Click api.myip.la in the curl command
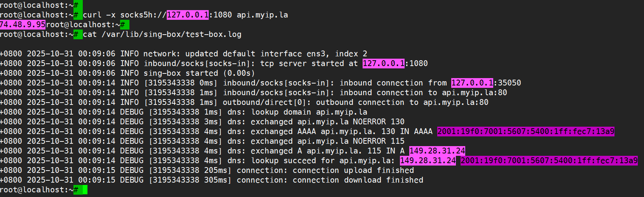 coord(262,15)
